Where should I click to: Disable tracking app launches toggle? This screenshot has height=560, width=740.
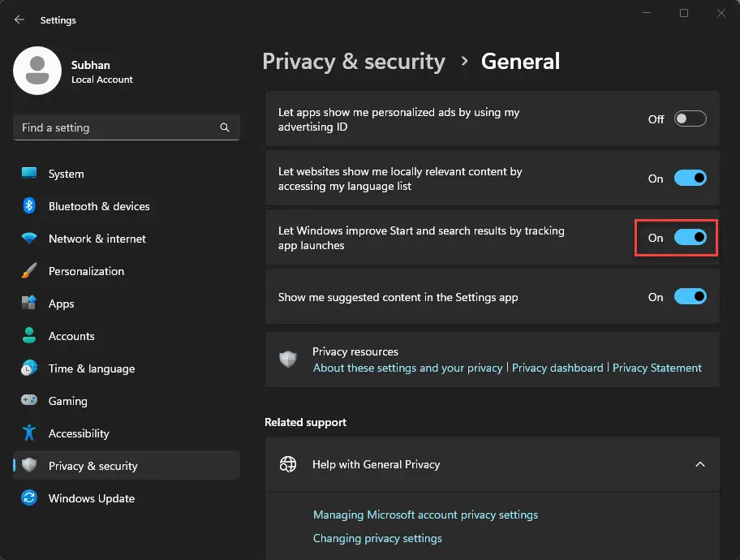coord(690,238)
